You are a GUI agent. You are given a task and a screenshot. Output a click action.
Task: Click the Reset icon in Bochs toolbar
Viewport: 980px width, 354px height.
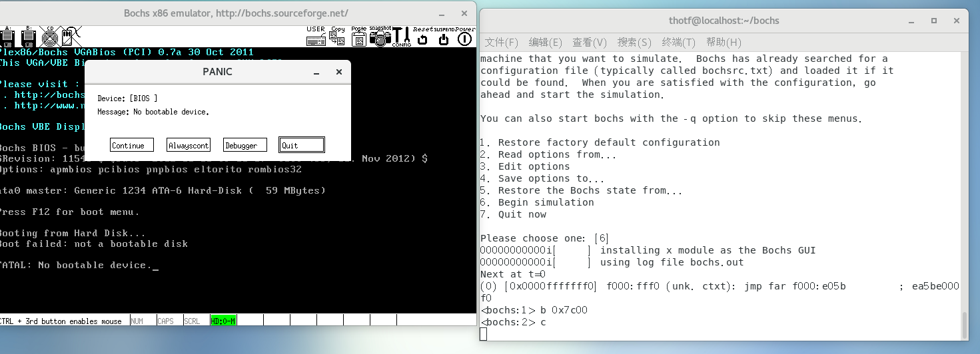[422, 36]
